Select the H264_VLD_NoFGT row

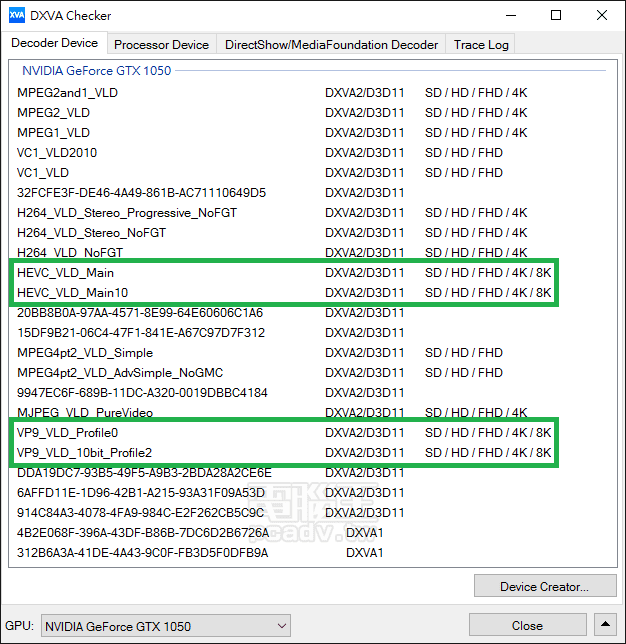coord(313,253)
